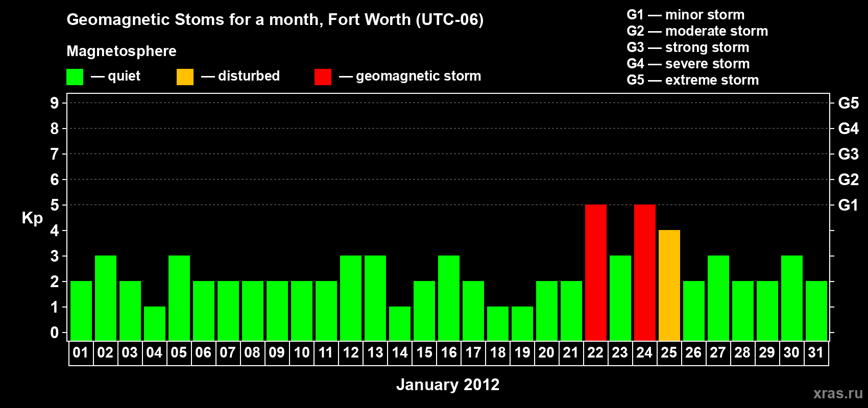
Task: Click 'G5 — extreme storm' legend line
Action: click(692, 80)
